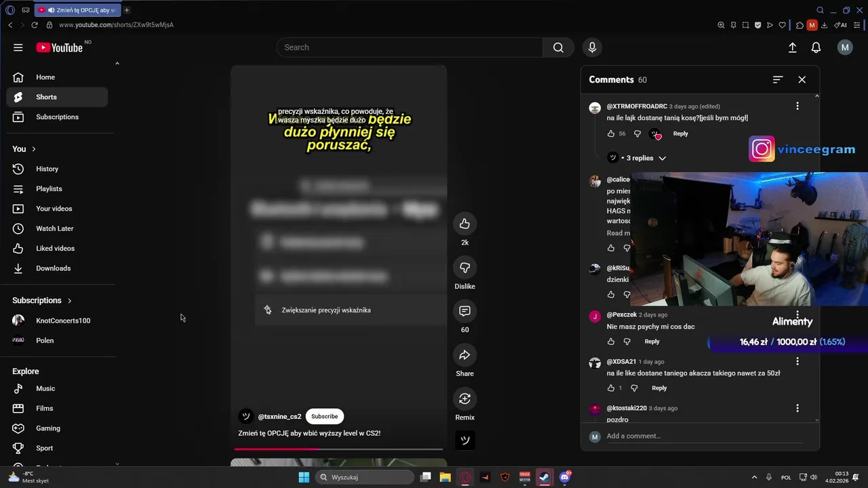Mute the tab via its speaker icon
Viewport: 868px width, 488px height.
pyautogui.click(x=51, y=10)
